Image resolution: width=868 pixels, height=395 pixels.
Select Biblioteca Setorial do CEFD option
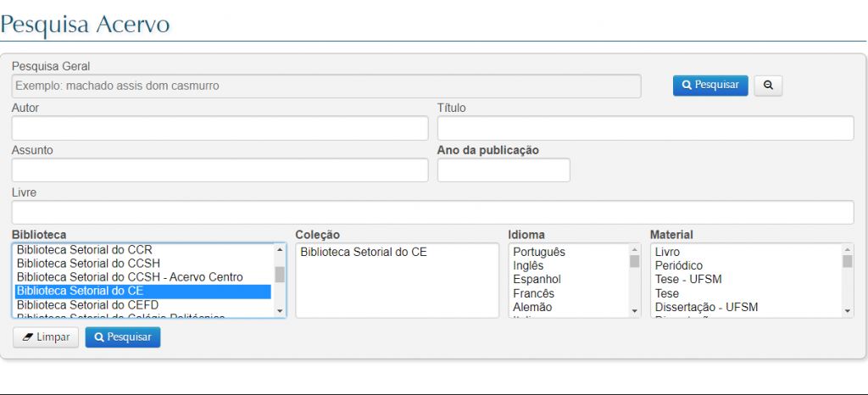(x=87, y=304)
